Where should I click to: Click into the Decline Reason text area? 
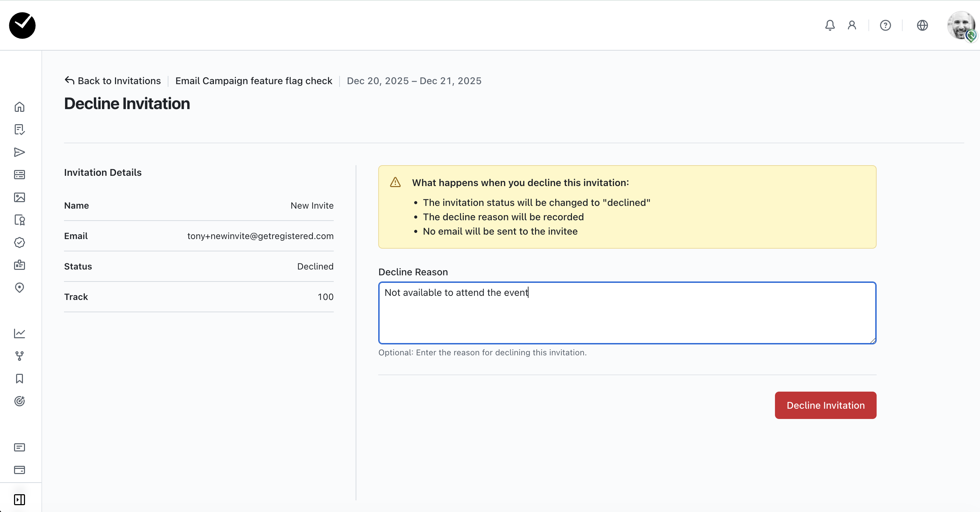coord(627,313)
